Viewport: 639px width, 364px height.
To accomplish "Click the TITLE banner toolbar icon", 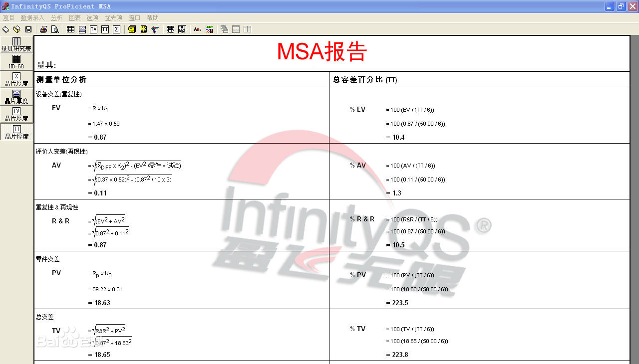I will (182, 29).
